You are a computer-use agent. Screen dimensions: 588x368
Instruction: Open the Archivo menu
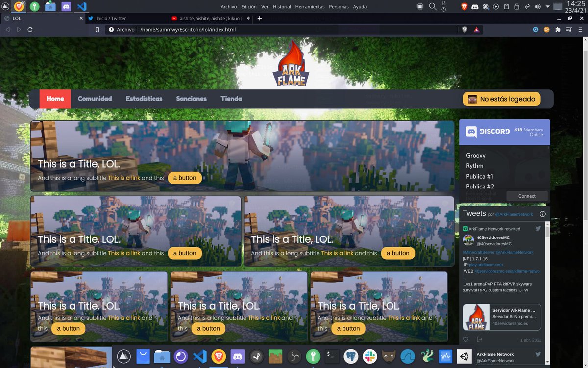point(229,7)
